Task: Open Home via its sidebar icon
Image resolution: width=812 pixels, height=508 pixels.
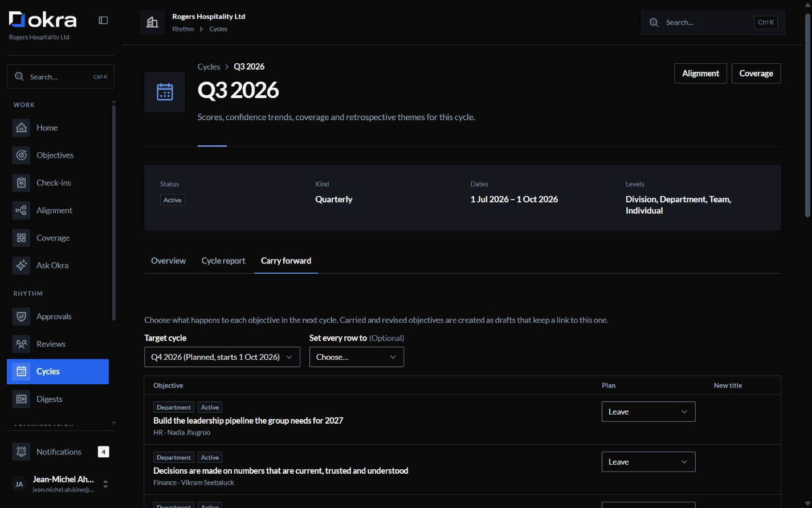Action: (21, 128)
